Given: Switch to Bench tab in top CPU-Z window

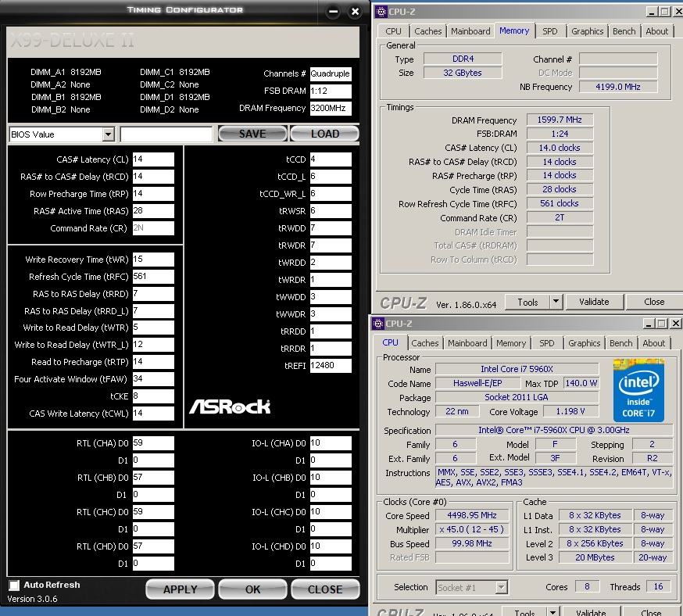Looking at the screenshot, I should pos(624,31).
